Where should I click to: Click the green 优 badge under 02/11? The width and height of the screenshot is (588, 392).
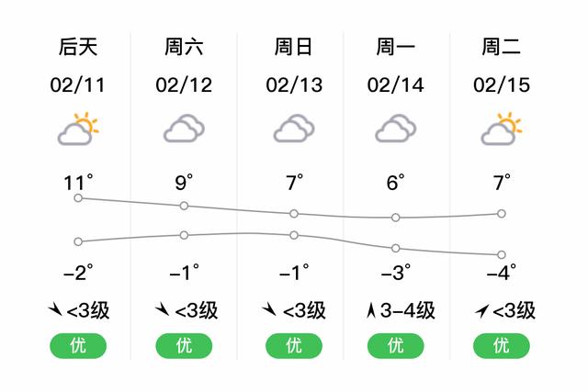point(78,345)
